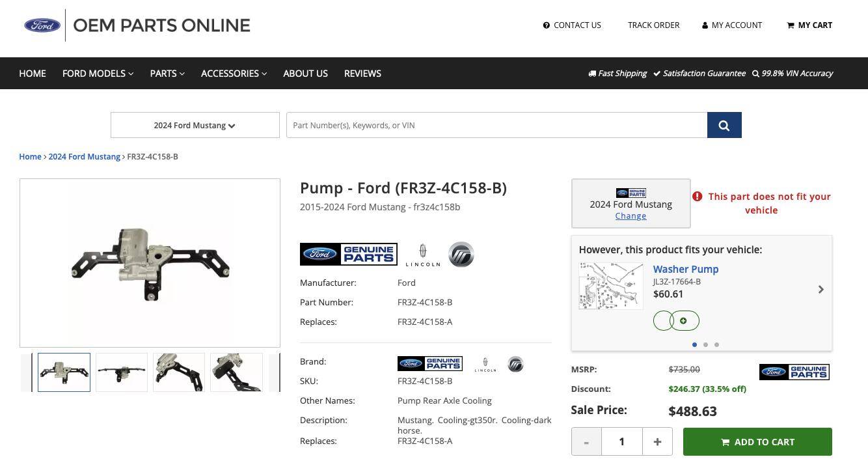
Task: Select third pump thumbnail image
Action: coord(179,372)
